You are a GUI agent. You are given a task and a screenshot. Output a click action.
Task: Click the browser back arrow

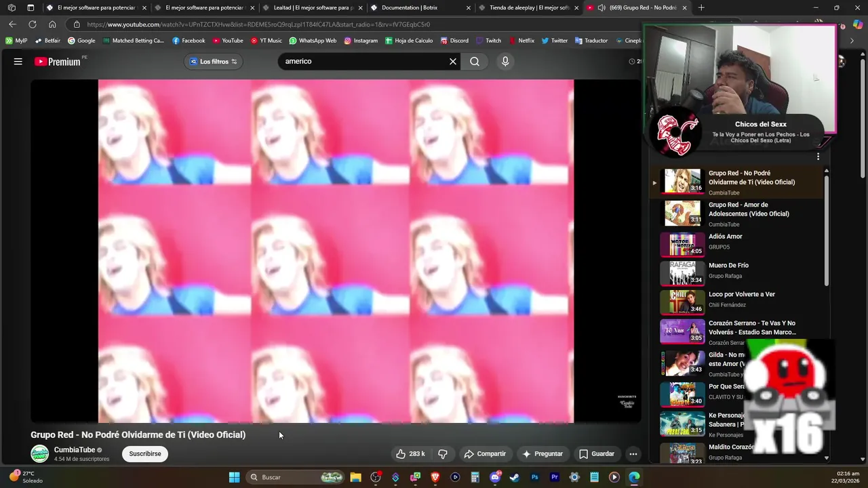(12, 24)
